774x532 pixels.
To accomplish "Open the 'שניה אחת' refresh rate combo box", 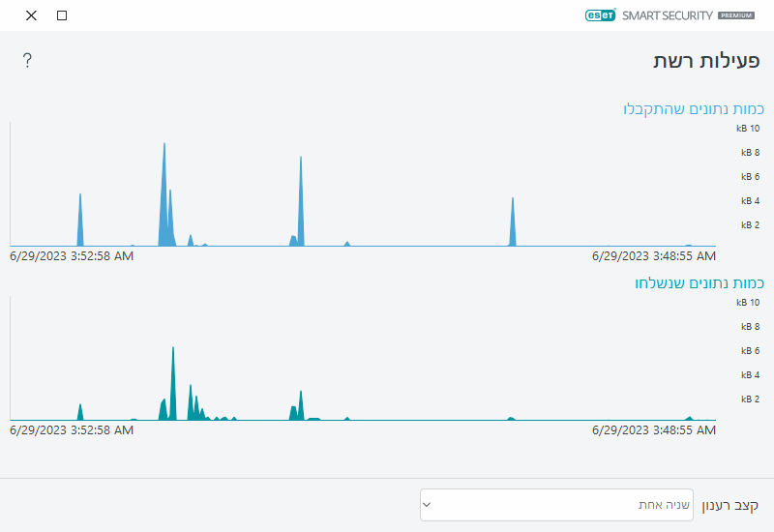I will [556, 505].
